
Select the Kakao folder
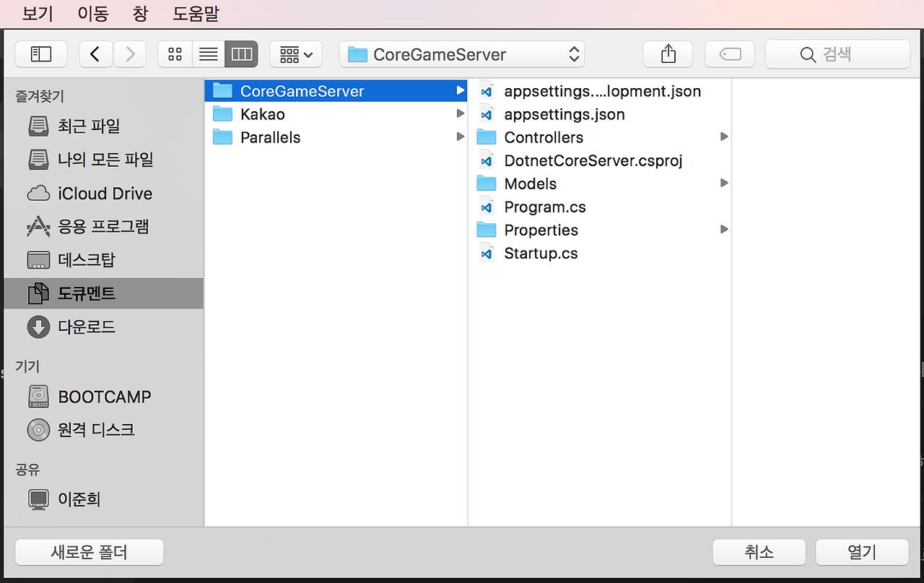coord(336,114)
